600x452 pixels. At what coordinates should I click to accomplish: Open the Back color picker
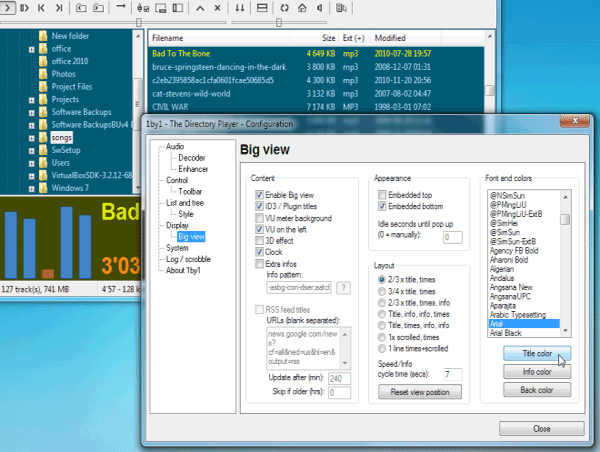(538, 389)
